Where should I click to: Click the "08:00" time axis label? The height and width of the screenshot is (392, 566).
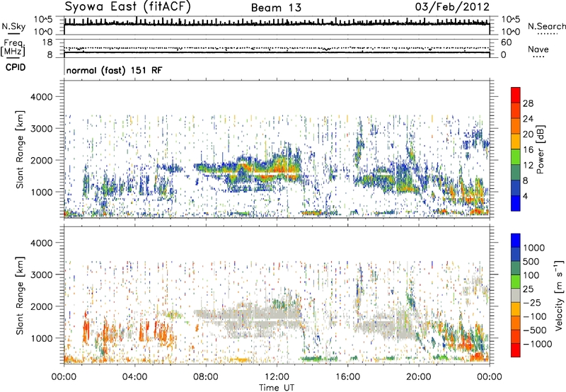pyautogui.click(x=205, y=376)
